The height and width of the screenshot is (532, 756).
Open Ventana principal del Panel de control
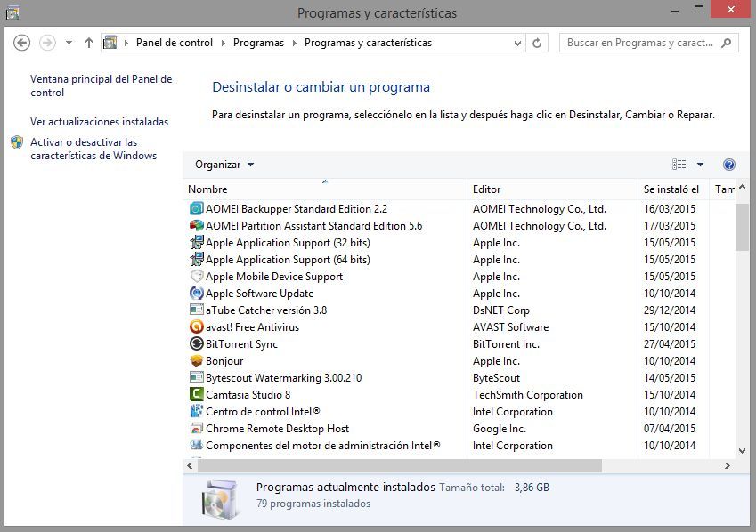pyautogui.click(x=102, y=85)
